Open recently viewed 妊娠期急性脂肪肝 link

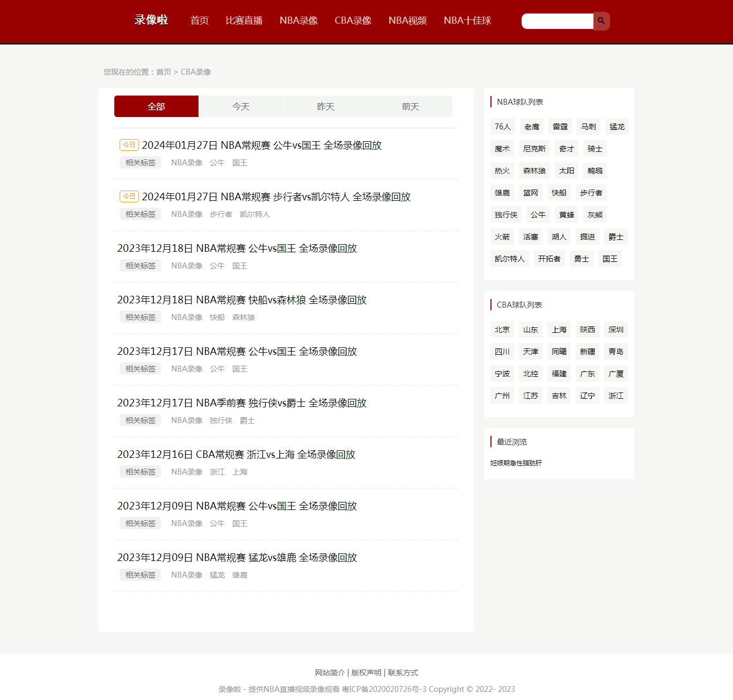point(516,463)
